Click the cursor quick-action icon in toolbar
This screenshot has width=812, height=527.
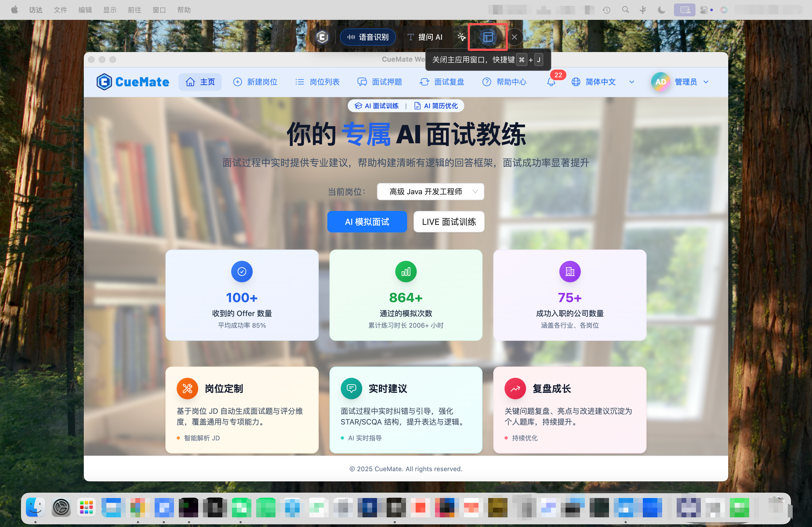tap(461, 37)
